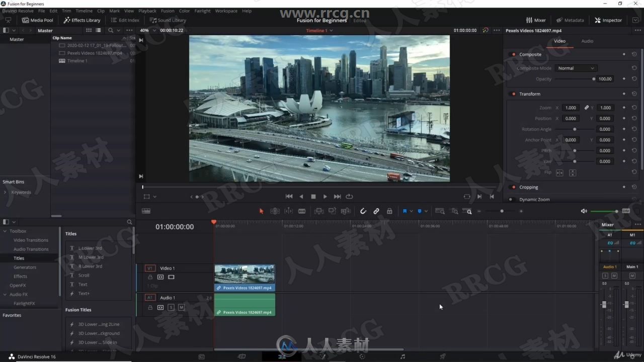Open the Edit Index panel

point(124,20)
